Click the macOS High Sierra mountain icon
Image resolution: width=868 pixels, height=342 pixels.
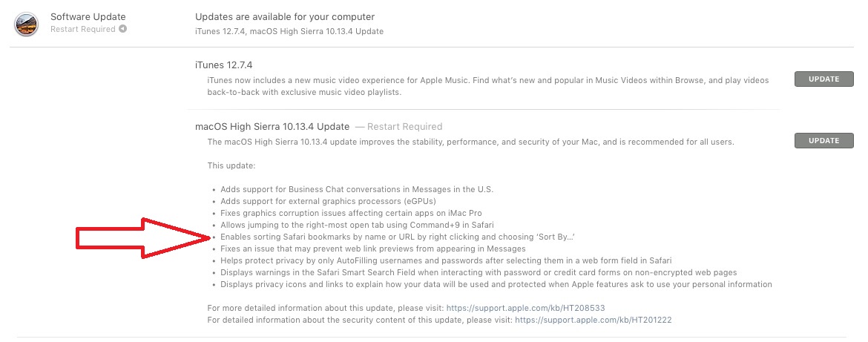pos(27,24)
